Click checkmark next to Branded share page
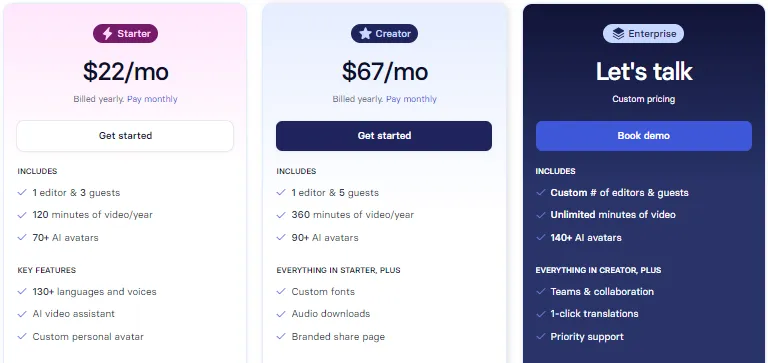Image resolution: width=768 pixels, height=363 pixels. [x=281, y=336]
